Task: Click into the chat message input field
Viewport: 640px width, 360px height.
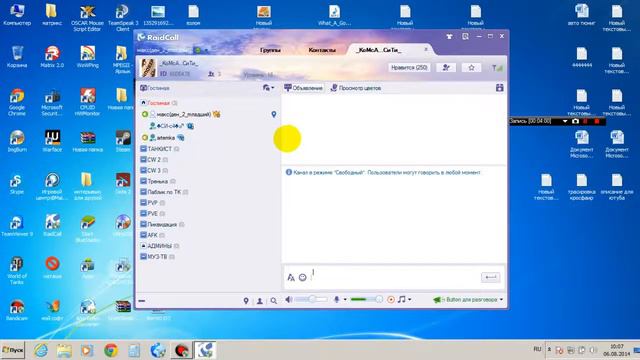Action: coord(394,277)
